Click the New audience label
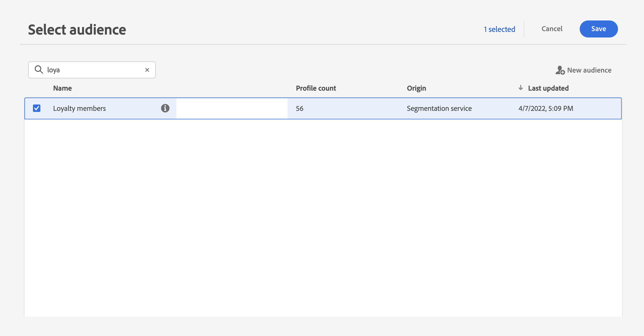This screenshot has width=644, height=336. pos(589,70)
